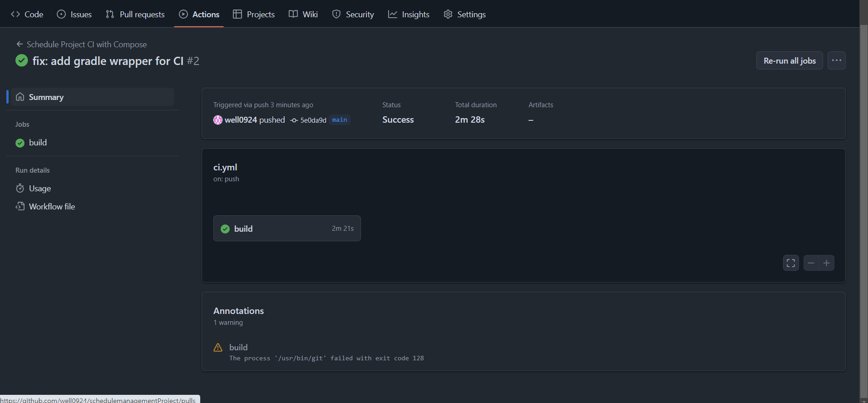This screenshot has width=868, height=403.
Task: Click the main branch label
Action: pyautogui.click(x=340, y=120)
